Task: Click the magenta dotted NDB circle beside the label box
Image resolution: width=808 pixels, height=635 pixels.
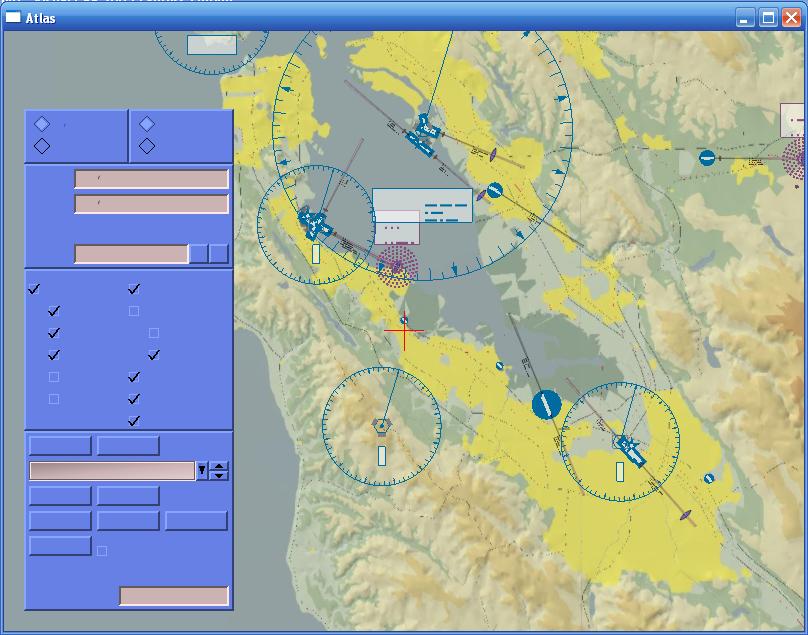Action: click(397, 267)
